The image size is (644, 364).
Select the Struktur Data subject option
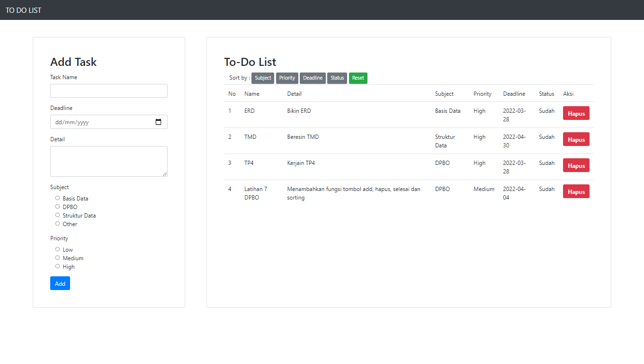tap(57, 215)
